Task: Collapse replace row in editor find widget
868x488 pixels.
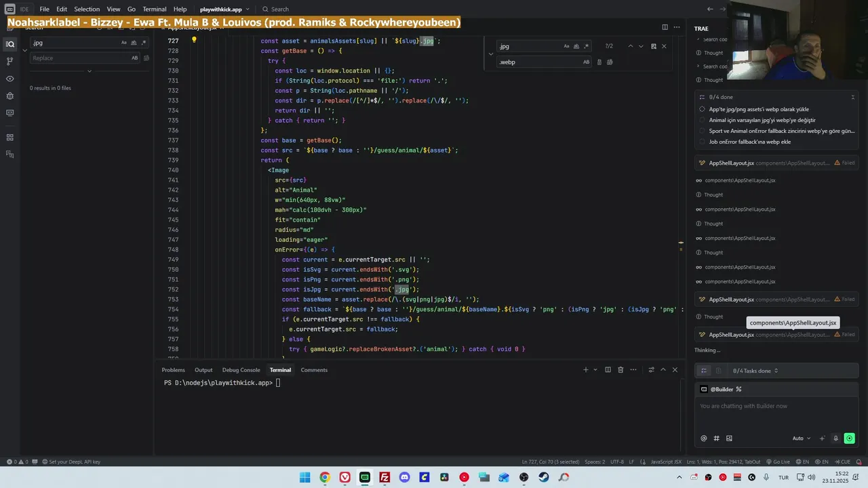Action: click(491, 54)
